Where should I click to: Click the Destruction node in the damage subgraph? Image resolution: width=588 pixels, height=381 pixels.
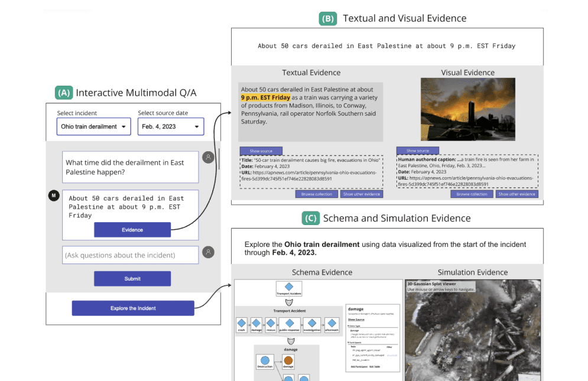coord(265,359)
